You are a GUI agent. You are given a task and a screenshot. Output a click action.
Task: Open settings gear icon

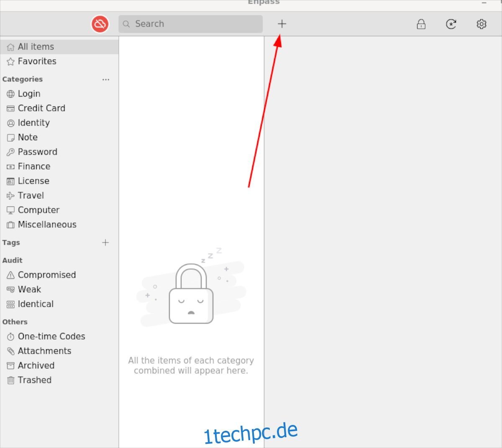click(x=482, y=24)
